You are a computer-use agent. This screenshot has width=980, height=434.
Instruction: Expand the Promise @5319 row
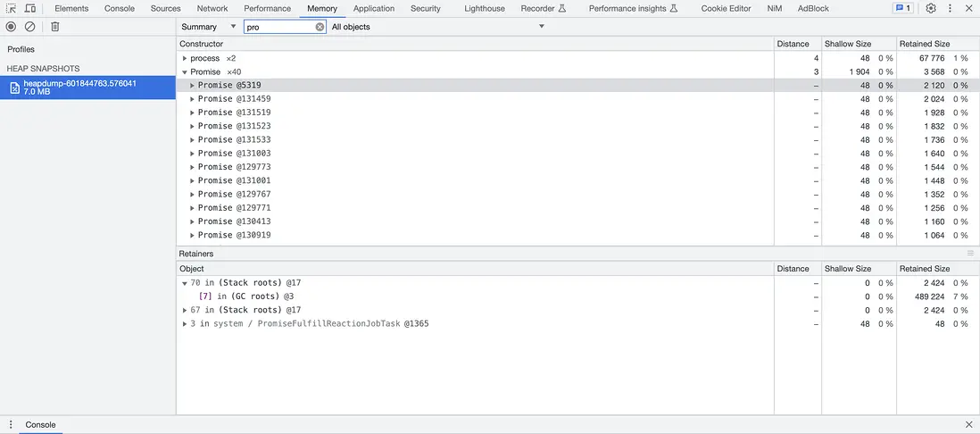tap(192, 86)
